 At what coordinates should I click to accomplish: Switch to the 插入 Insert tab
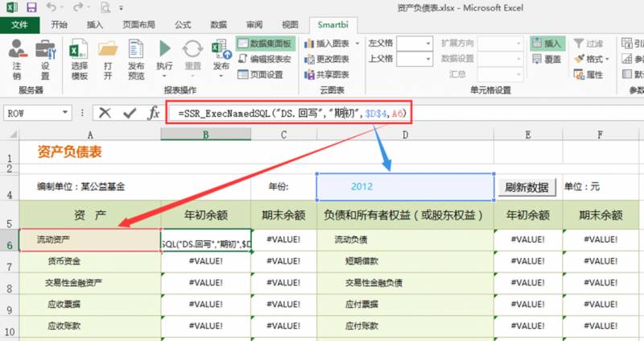pos(94,25)
